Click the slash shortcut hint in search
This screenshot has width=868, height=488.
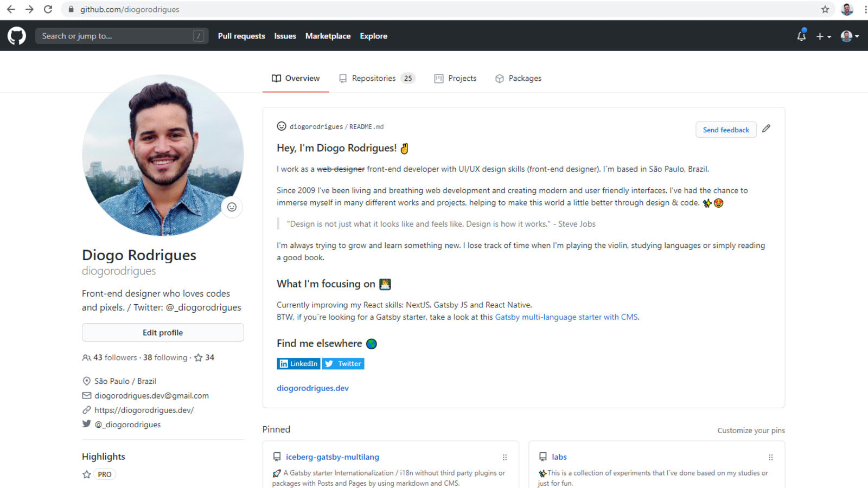pyautogui.click(x=199, y=36)
